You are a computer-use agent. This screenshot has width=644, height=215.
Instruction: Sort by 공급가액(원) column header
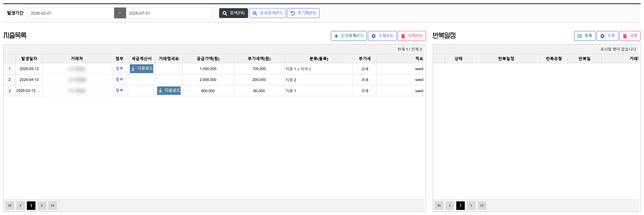point(208,59)
